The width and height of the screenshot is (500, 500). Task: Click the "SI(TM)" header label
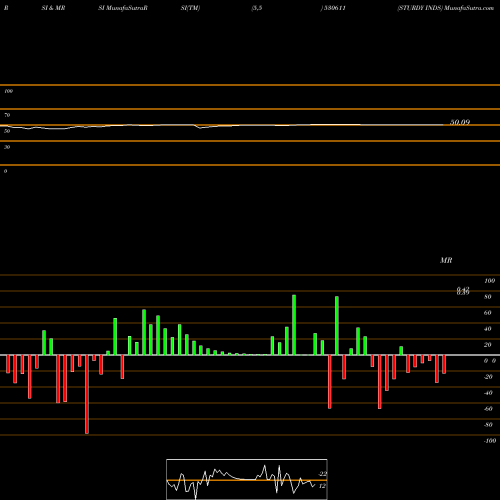coord(190,8)
